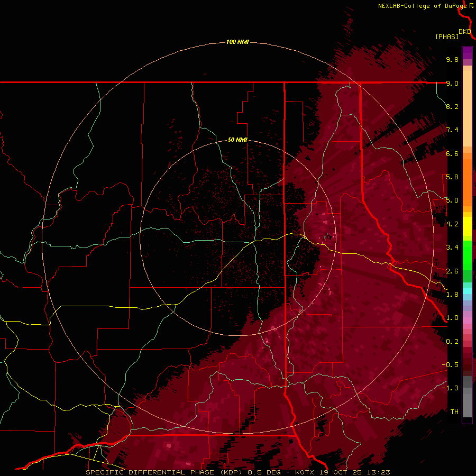Viewport: 476px width, 476px height.
Task: Click the 0.2 value on the scale
Action: (452, 342)
